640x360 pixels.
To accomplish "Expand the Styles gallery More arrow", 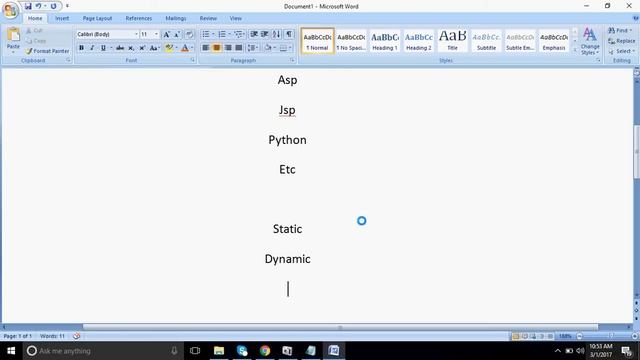I will coord(575,50).
